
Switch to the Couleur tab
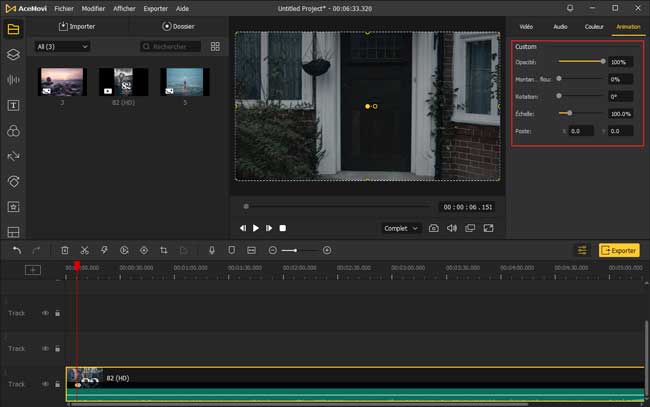pos(594,27)
